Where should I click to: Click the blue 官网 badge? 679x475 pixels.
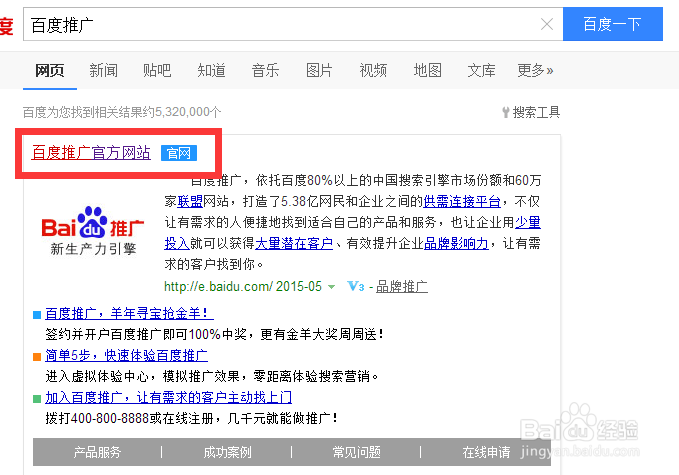pyautogui.click(x=179, y=153)
